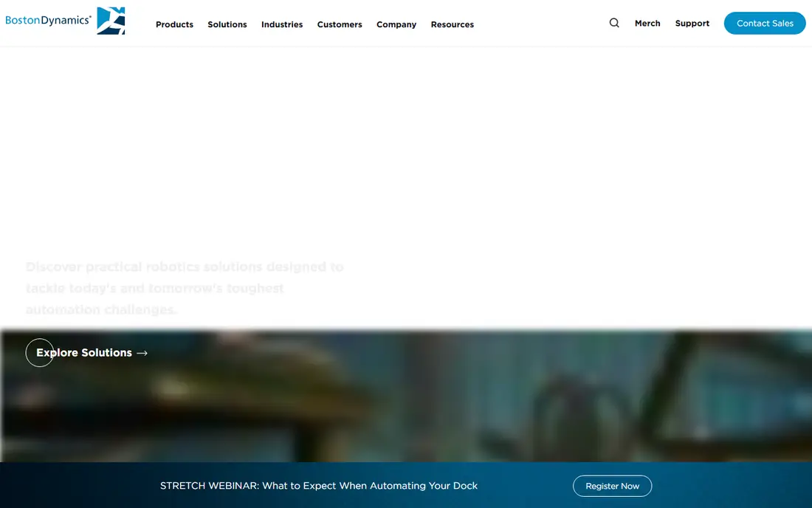
Task: Open the Solutions menu
Action: [x=227, y=24]
